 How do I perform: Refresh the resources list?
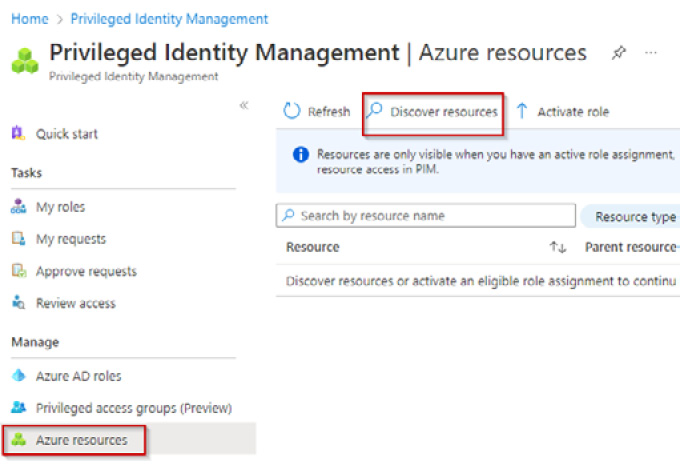tap(317, 112)
